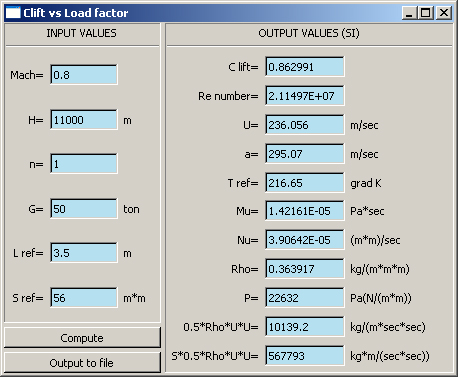Click the T ref= label
Screen dimensions: 458x377
pos(243,183)
